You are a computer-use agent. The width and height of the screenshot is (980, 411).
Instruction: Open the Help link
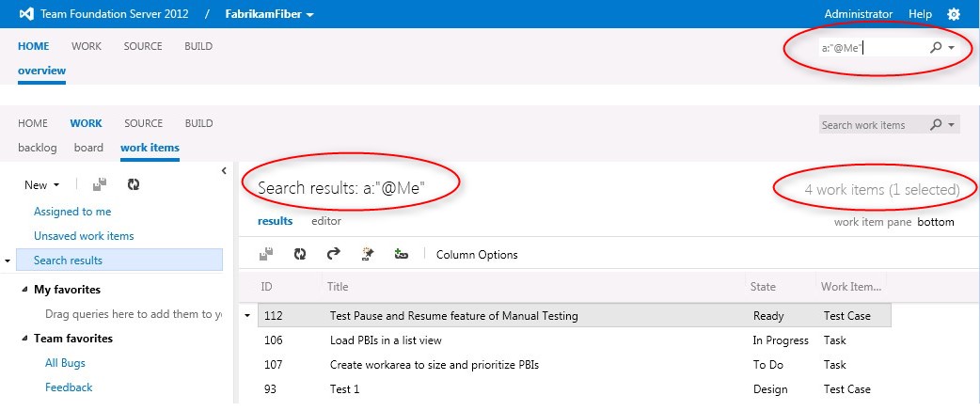920,14
